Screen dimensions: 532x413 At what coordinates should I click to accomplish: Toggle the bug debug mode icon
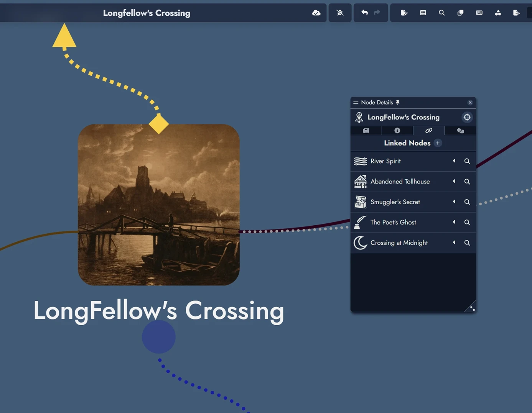click(x=340, y=13)
